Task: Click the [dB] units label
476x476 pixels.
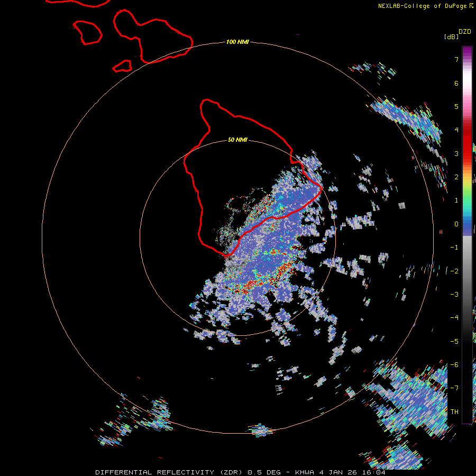Action: coord(451,36)
